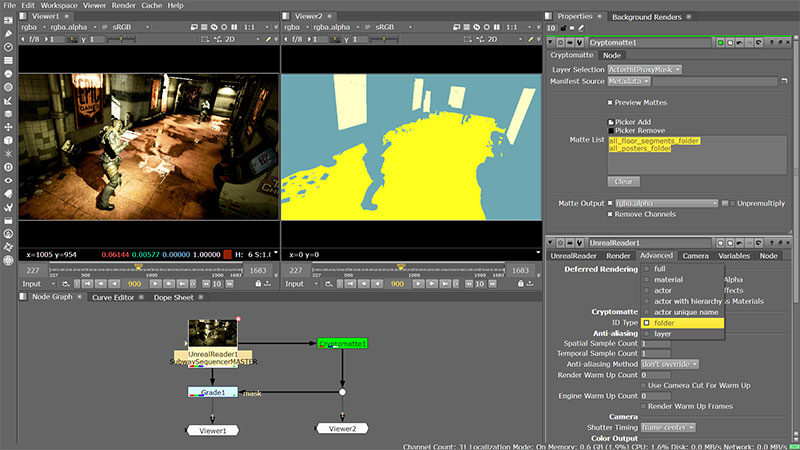Screen dimensions: 800x450
Task: Click the Properties pencil edit icon
Action: [x=581, y=28]
